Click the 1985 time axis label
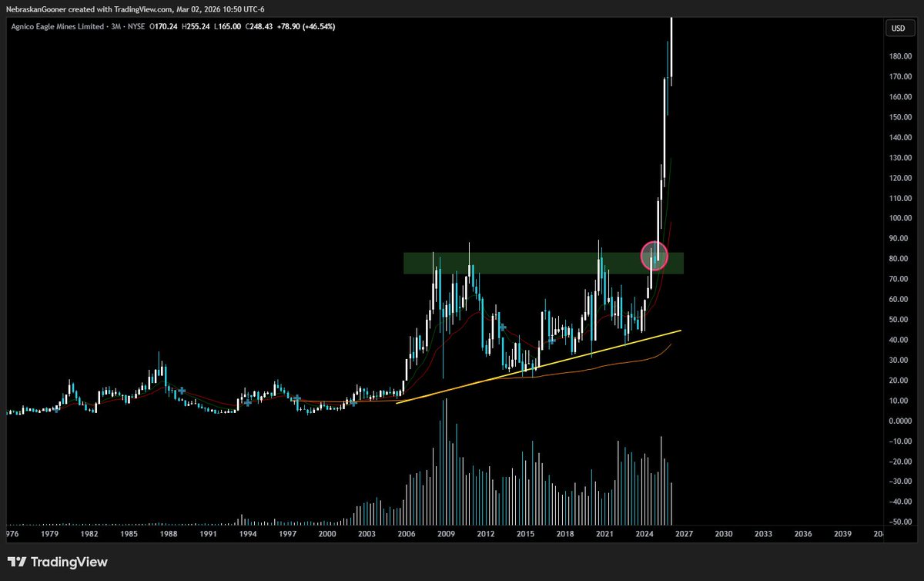 129,533
